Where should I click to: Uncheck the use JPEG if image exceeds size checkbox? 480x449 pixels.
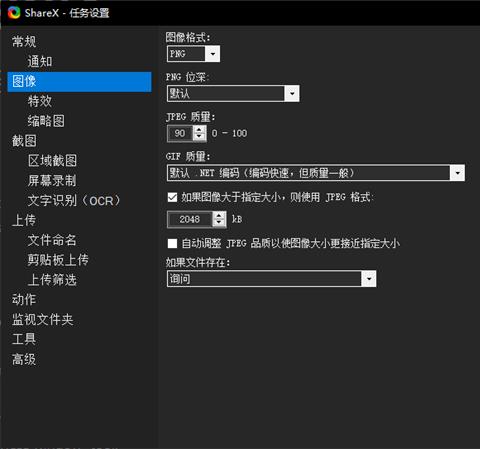point(172,197)
